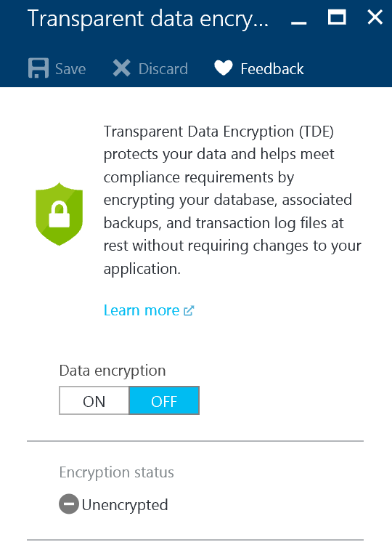Close the Transparent data encryption blade
The width and height of the screenshot is (392, 545).
coord(375,17)
